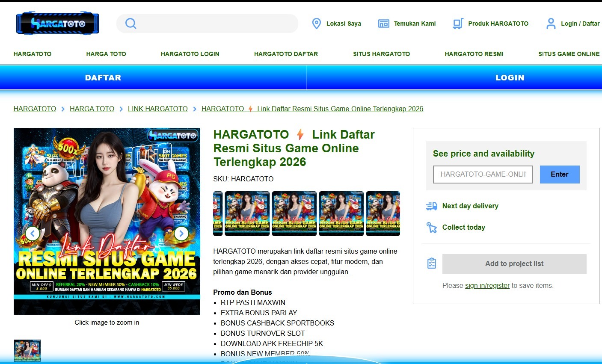Screen dimensions: 602x364
Task: Open Produk HARGATOTO link
Action: (x=498, y=24)
